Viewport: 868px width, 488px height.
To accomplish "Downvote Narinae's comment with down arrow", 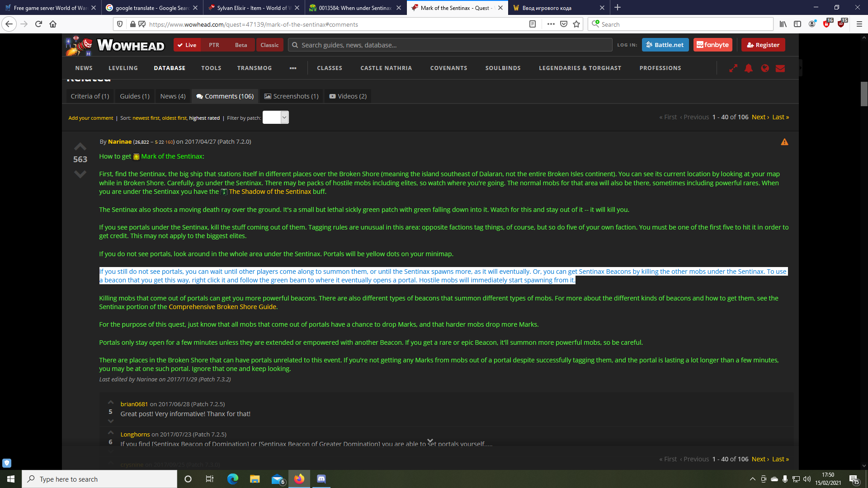I will coord(80,174).
